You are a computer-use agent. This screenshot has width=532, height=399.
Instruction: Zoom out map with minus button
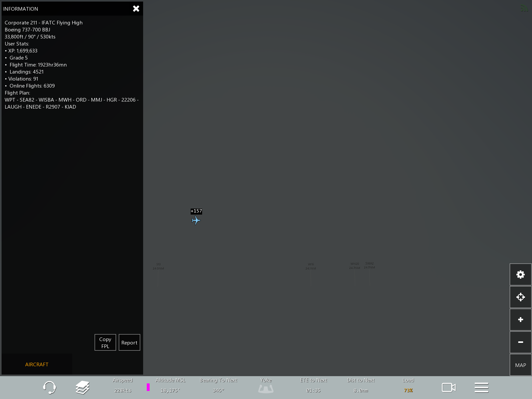(x=520, y=342)
